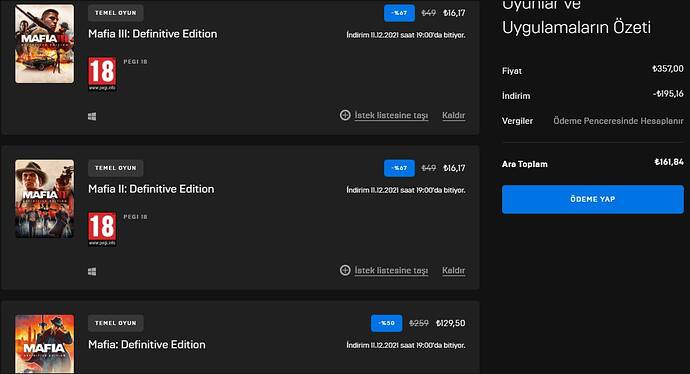690x374 pixels.
Task: Click the Windows platform icon under Mafia II
Action: click(92, 271)
